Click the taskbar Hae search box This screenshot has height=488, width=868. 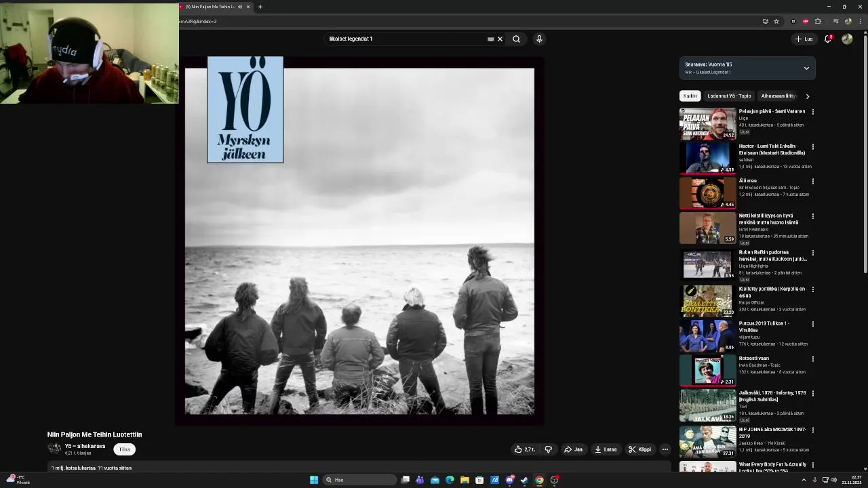359,480
